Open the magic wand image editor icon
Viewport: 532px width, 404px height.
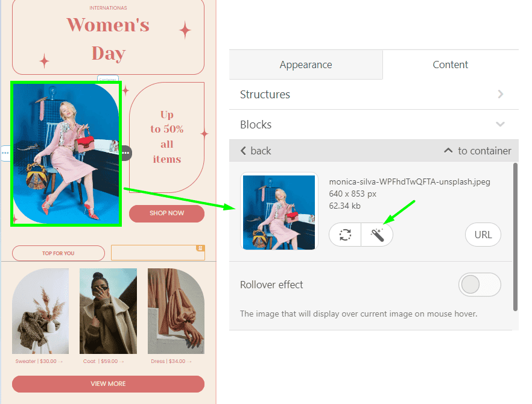(x=376, y=235)
